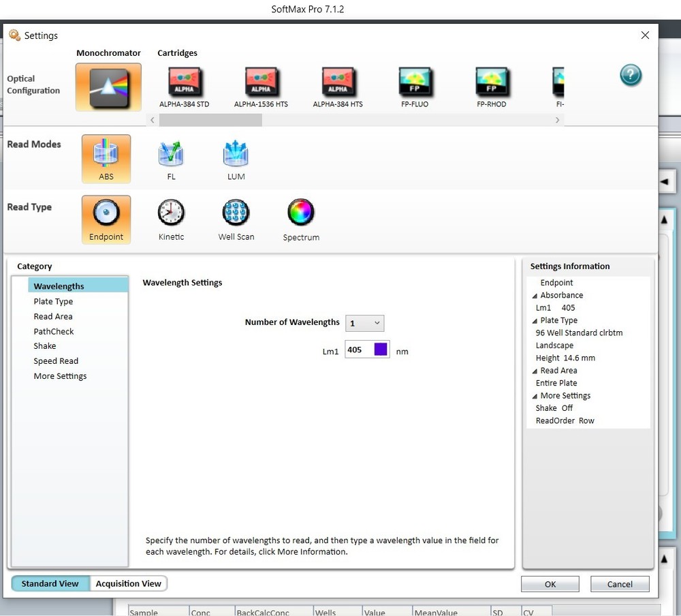Choose LUM luminescence read mode
This screenshot has height=616, width=681.
[236, 159]
